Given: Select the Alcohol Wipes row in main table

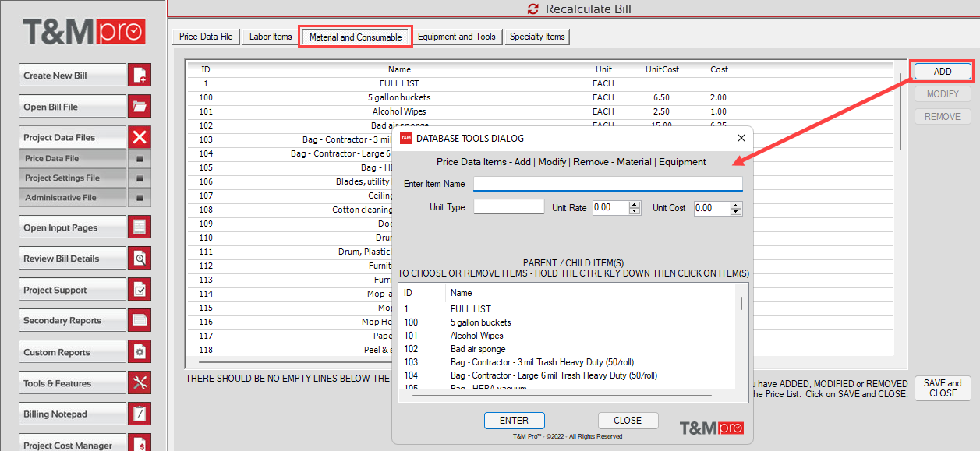Looking at the screenshot, I should 540,111.
